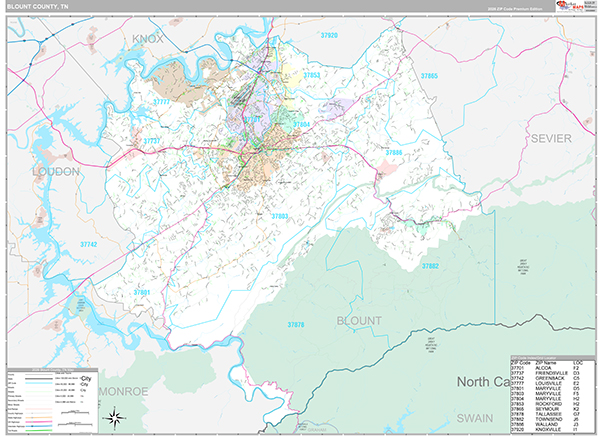Image resolution: width=600 pixels, height=436 pixels.
Task: Click WALLAND in the ZIP index table
Action: coord(546,425)
